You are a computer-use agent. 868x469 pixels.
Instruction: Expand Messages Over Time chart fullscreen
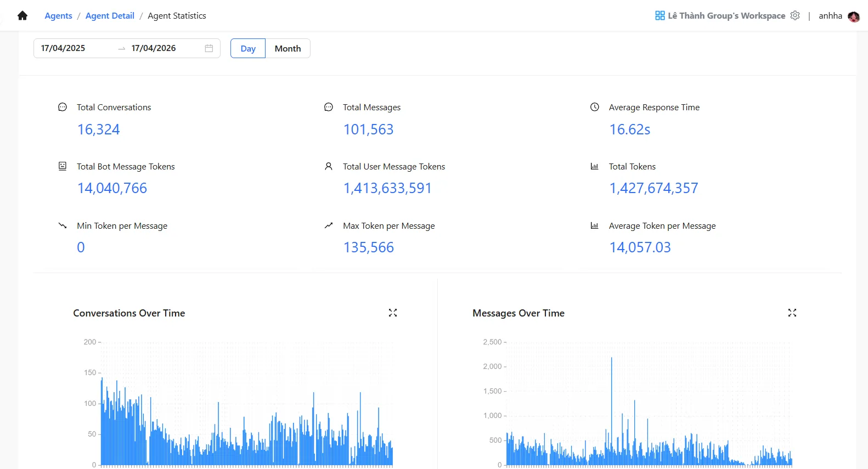tap(792, 313)
